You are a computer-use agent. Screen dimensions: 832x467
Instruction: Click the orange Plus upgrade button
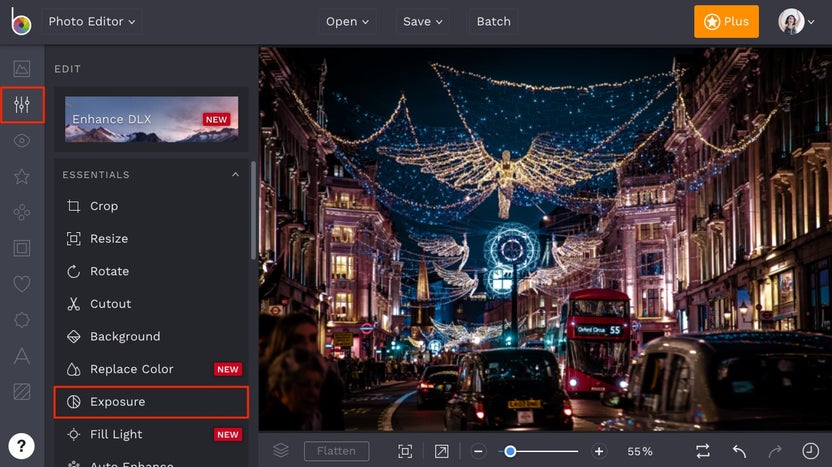click(x=726, y=22)
